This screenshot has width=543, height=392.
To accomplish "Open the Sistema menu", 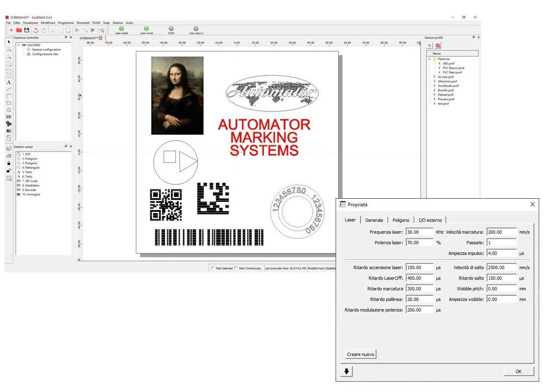I will click(x=118, y=23).
